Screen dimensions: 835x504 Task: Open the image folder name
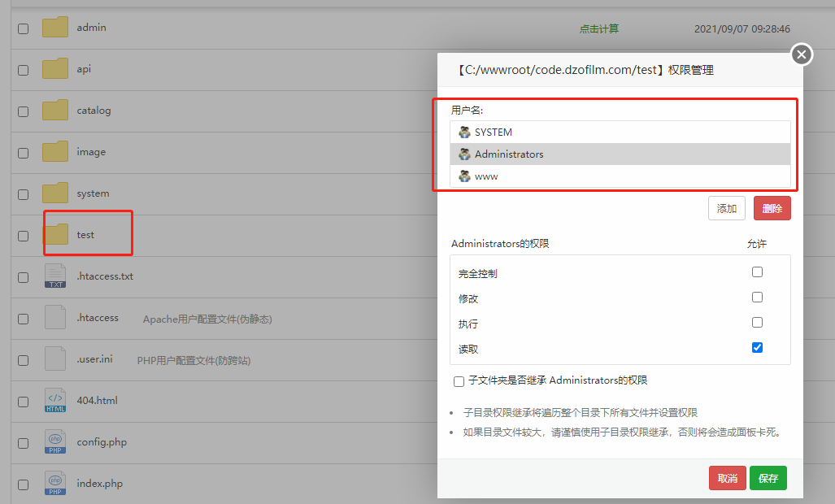[x=91, y=152]
